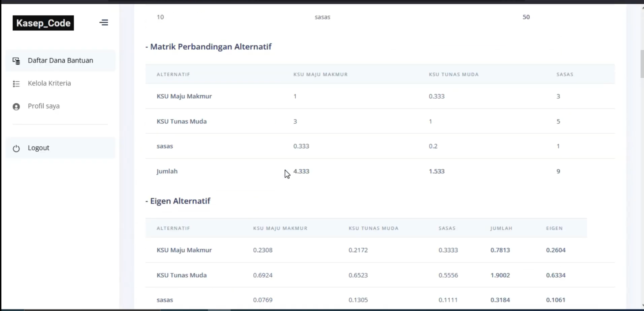Log out using Logout menu item

pos(60,148)
